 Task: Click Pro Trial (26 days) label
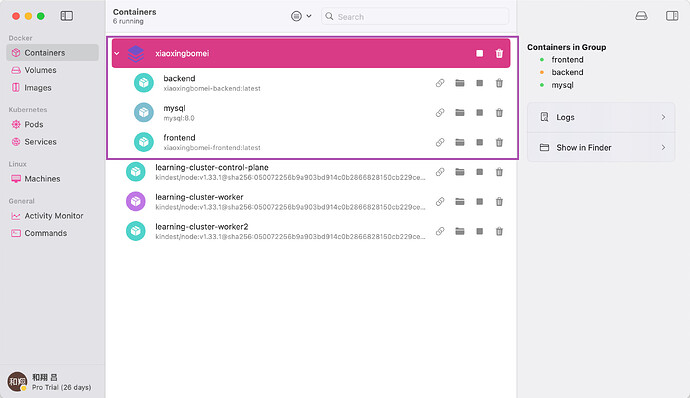tap(62, 387)
